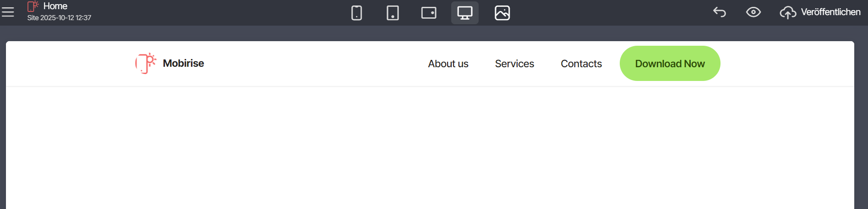Screen dimensions: 868x209
Task: Select the desktop monitor view
Action: pos(464,13)
